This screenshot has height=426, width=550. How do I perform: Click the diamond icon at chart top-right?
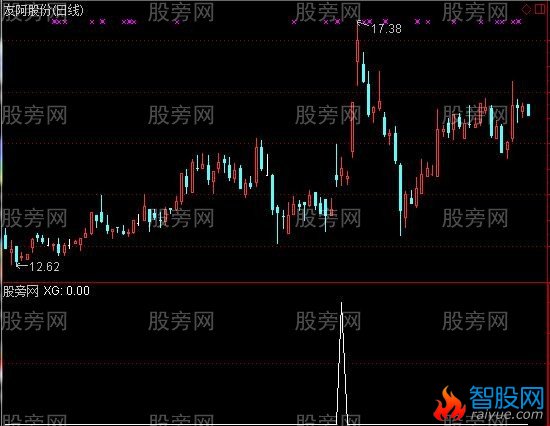[x=526, y=9]
